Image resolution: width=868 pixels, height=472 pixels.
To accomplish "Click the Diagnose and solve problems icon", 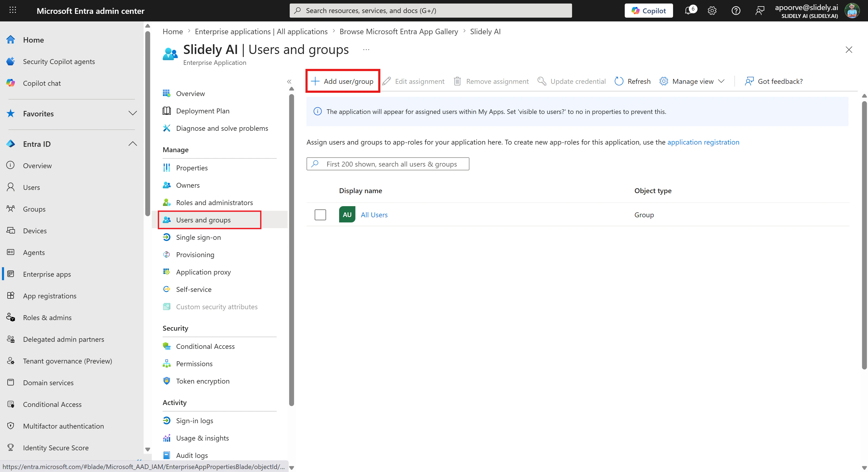I will pyautogui.click(x=166, y=128).
